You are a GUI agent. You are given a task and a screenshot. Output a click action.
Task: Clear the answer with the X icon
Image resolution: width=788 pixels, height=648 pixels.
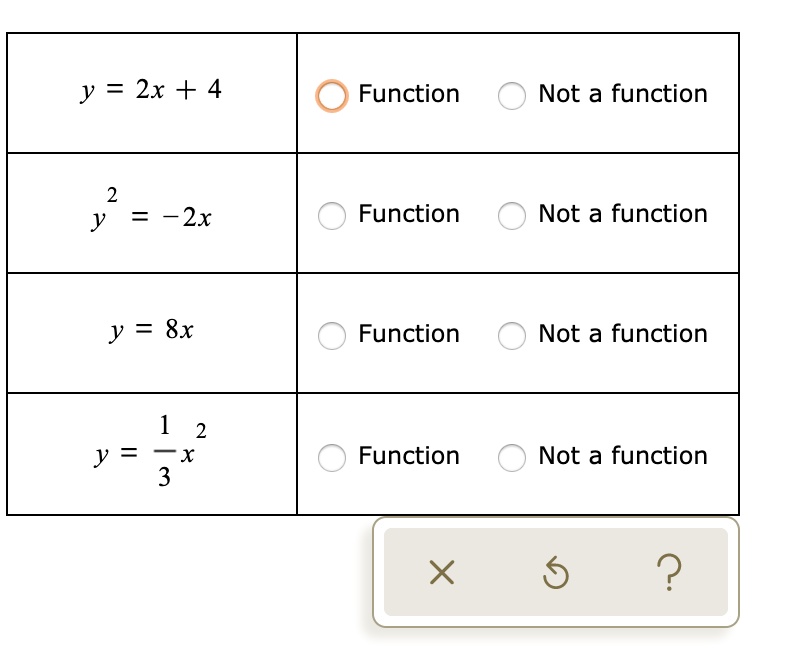[x=441, y=572]
